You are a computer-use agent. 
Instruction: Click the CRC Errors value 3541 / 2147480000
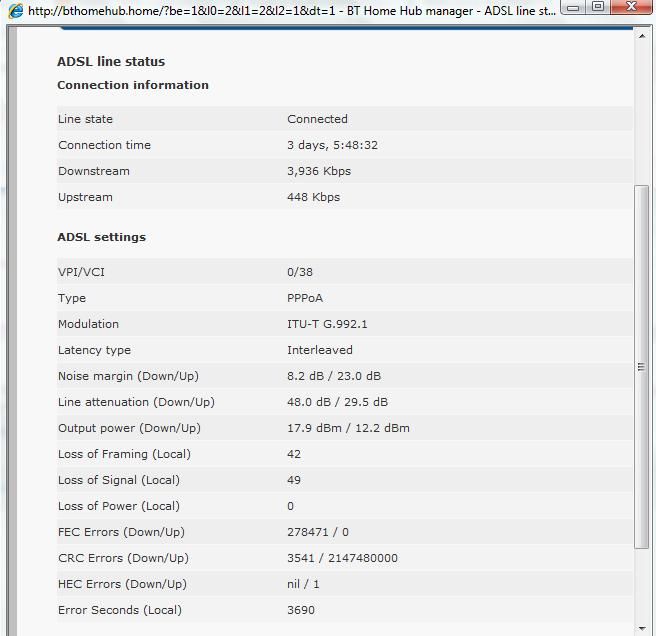click(342, 558)
